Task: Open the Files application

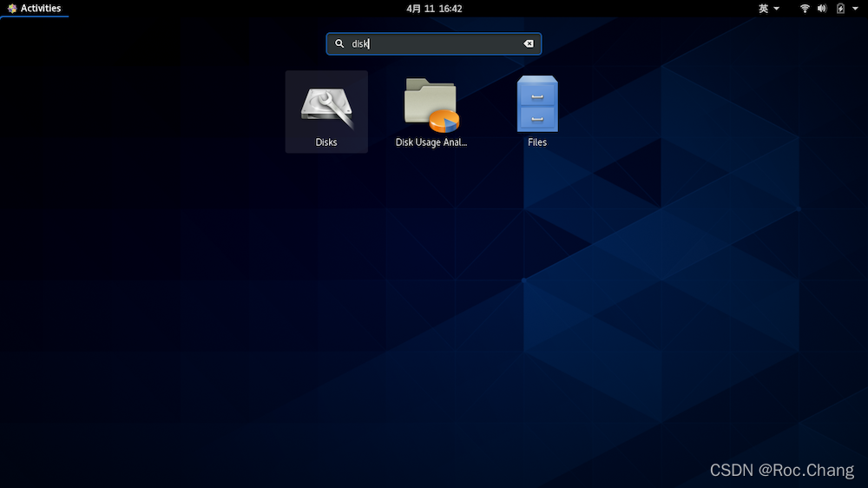Action: (537, 111)
